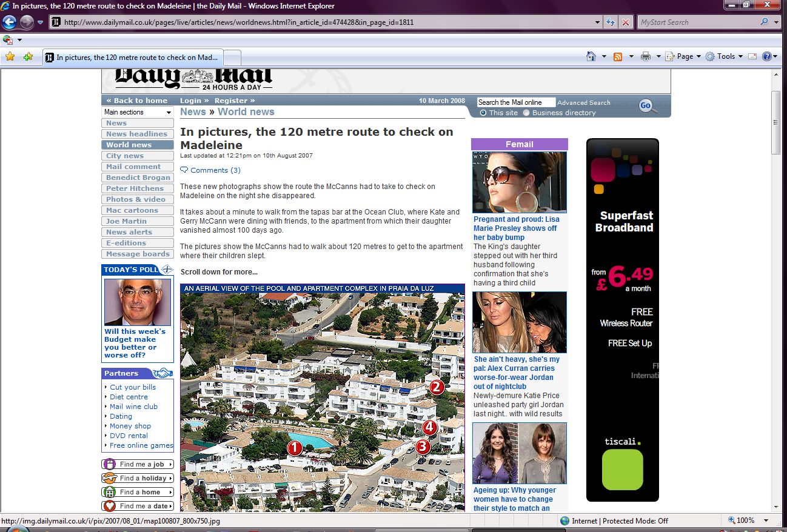787x532 pixels.
Task: Click the browser Back arrow button
Action: click(9, 22)
